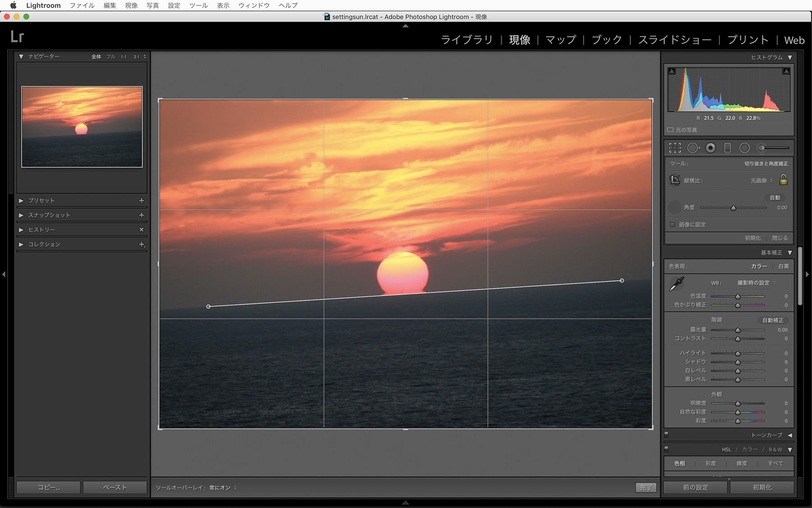Select the Spot Removal tool

pyautogui.click(x=693, y=148)
